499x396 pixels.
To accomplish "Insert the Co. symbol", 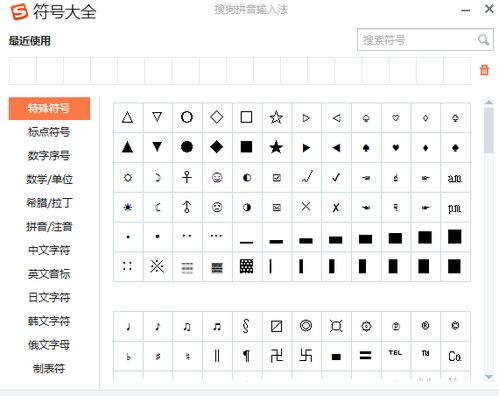I will click(455, 356).
